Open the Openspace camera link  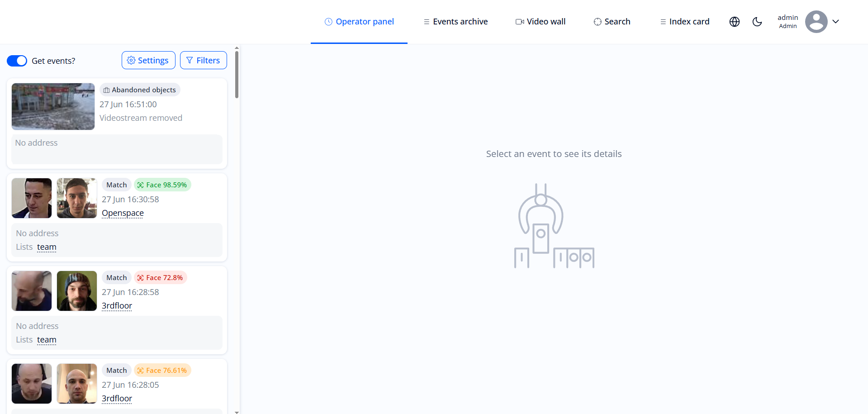coord(123,213)
